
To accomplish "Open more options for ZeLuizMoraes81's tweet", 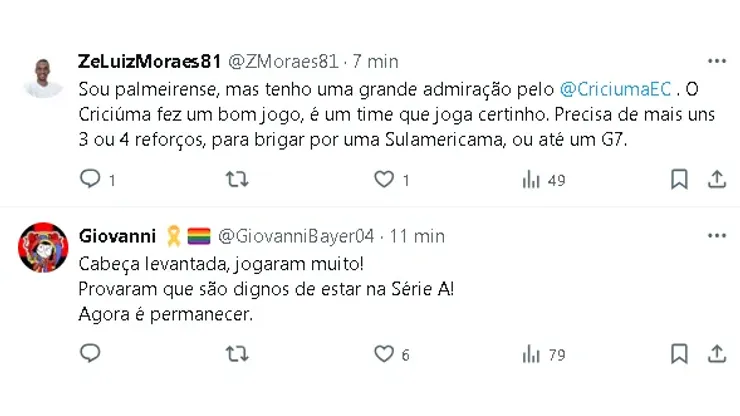I will click(716, 61).
